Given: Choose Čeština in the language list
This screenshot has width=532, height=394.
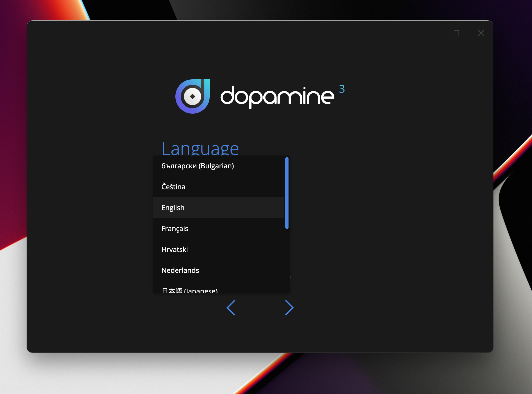Looking at the screenshot, I should pyautogui.click(x=173, y=187).
